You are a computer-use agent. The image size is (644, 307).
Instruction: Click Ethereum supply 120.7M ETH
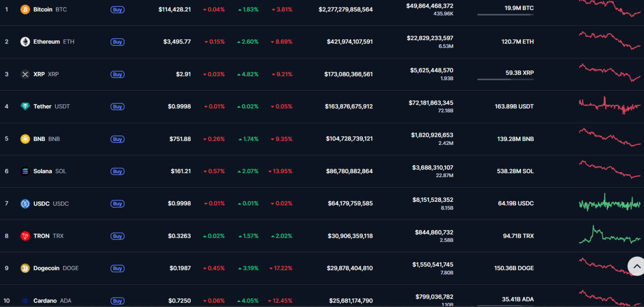518,42
